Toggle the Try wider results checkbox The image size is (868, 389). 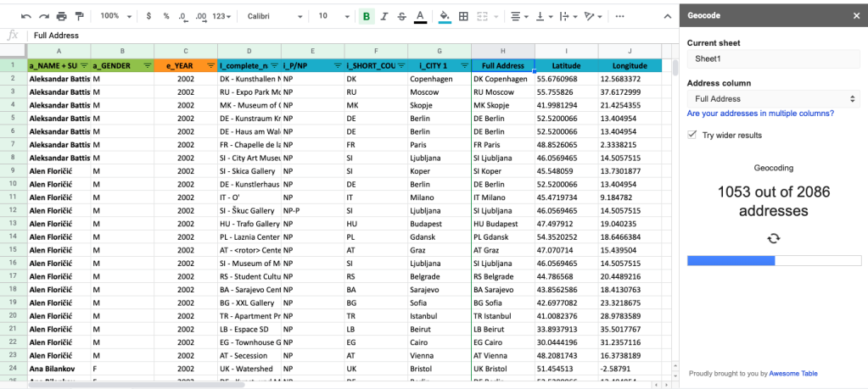tap(692, 135)
